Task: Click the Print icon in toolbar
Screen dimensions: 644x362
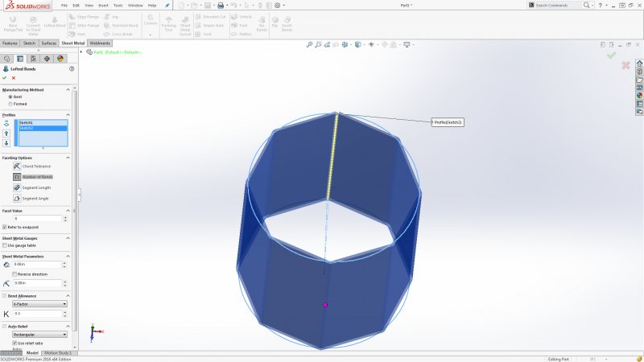Action: [221, 6]
